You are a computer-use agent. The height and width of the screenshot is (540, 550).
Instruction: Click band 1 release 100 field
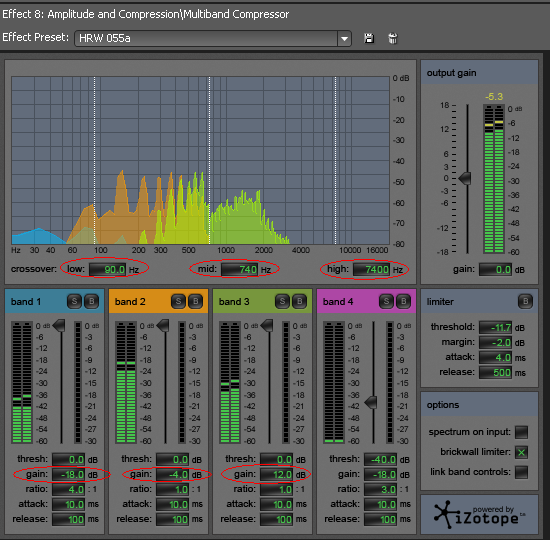pos(68,519)
